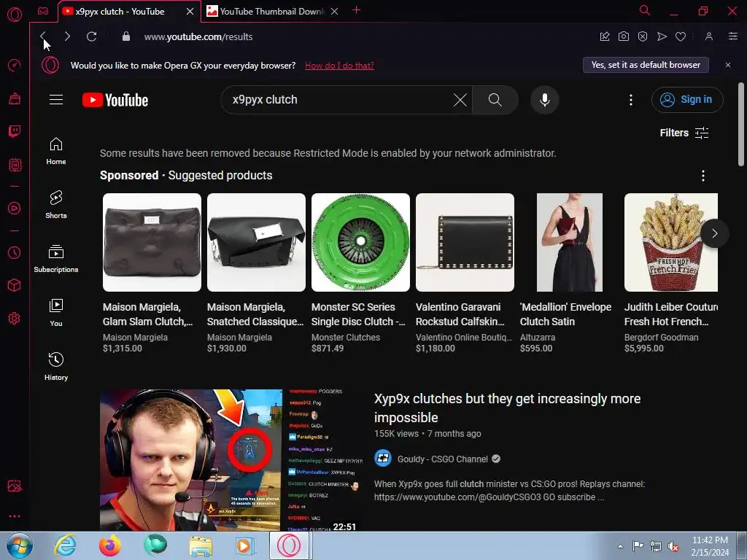747x560 pixels.
Task: Click the address bar URL
Action: pyautogui.click(x=198, y=36)
